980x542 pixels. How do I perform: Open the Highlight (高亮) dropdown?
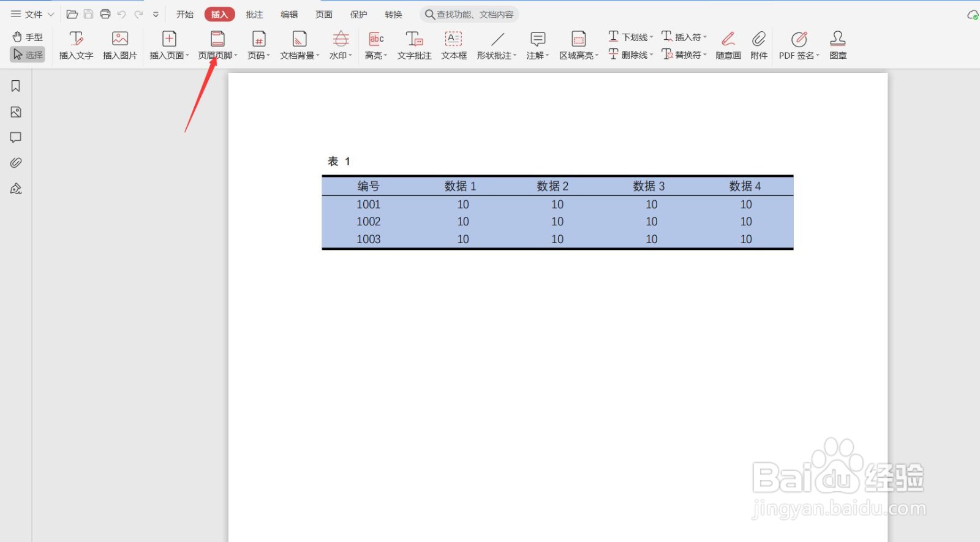coord(376,45)
